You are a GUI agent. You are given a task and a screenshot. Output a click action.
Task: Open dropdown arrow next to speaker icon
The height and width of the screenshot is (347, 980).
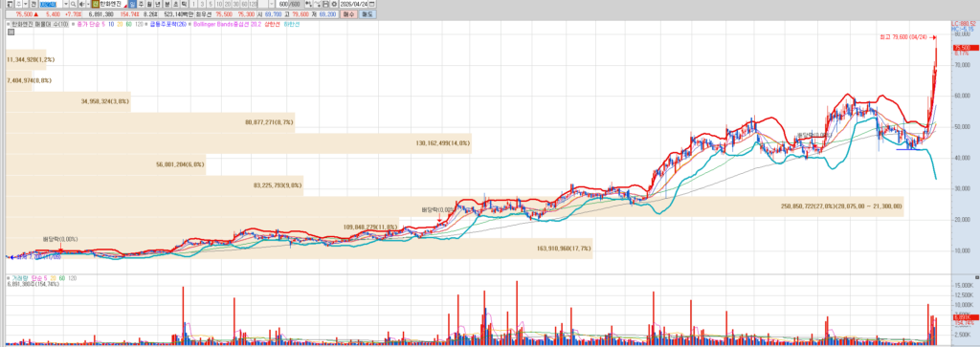(88, 4)
